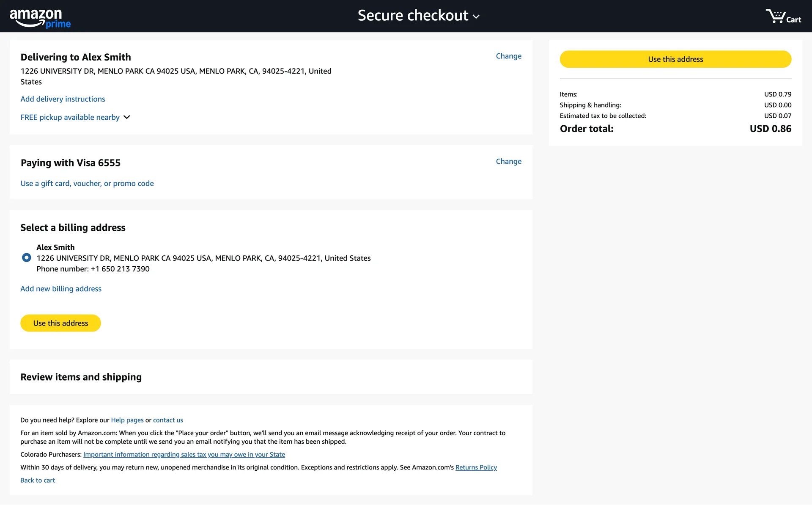Click the FREE pickup available nearby text

(70, 117)
